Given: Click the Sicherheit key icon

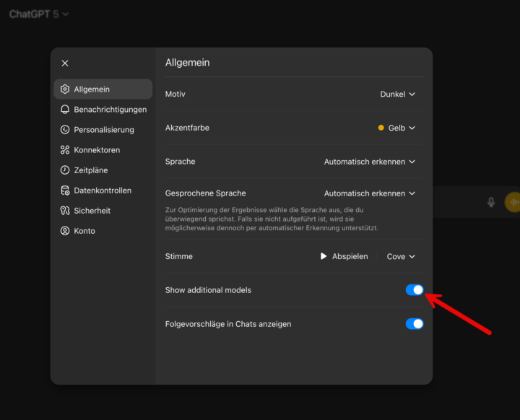Looking at the screenshot, I should coord(65,211).
